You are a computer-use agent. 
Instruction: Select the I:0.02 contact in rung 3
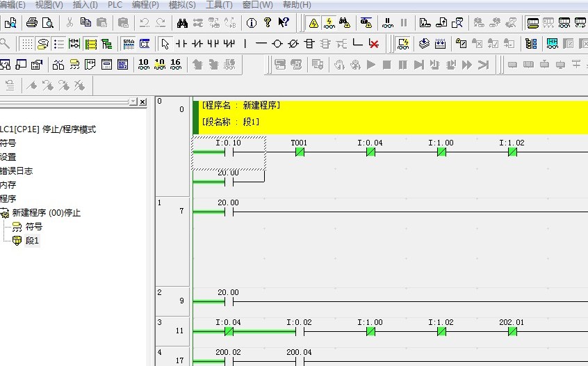tap(300, 332)
